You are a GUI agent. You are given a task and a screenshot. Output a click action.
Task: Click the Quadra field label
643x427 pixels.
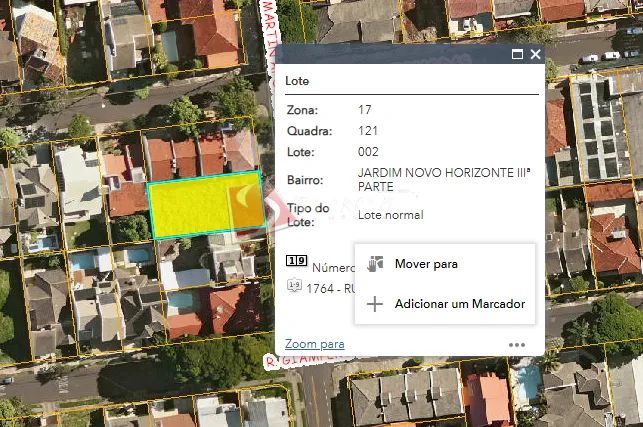[x=309, y=131]
